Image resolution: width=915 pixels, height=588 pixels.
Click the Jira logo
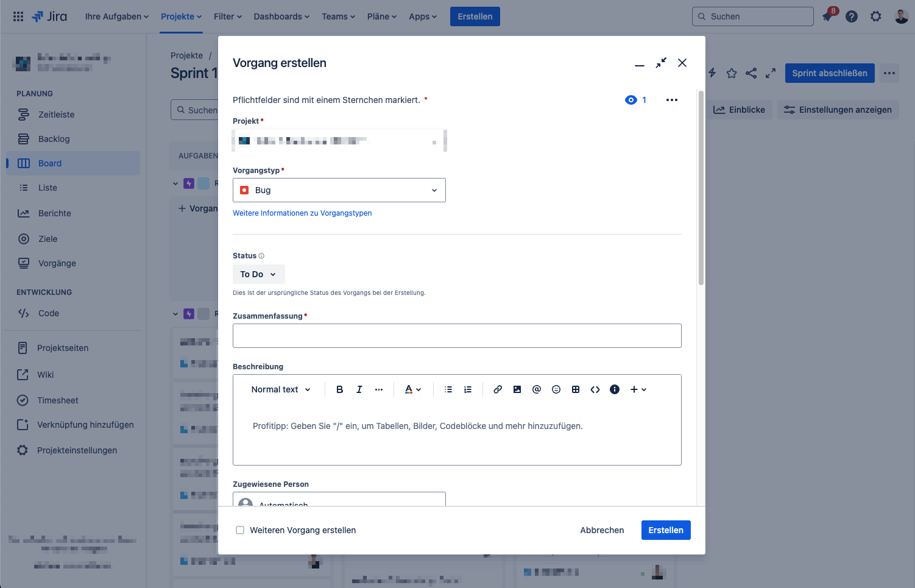pyautogui.click(x=49, y=16)
